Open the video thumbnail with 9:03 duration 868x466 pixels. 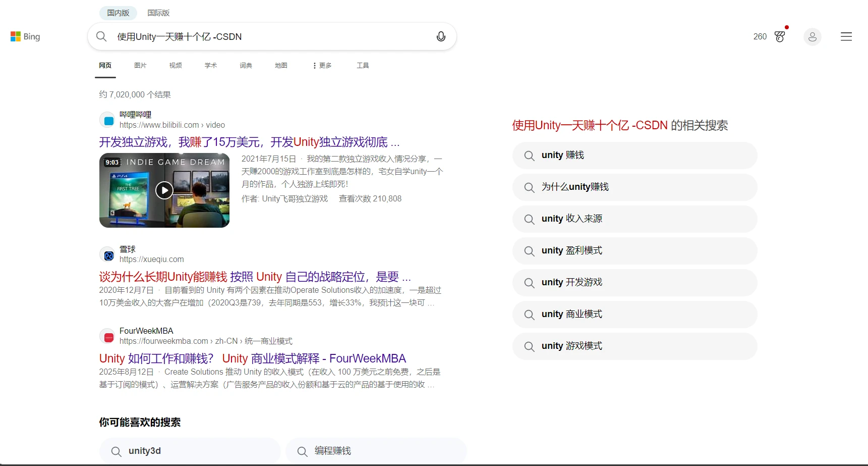164,190
